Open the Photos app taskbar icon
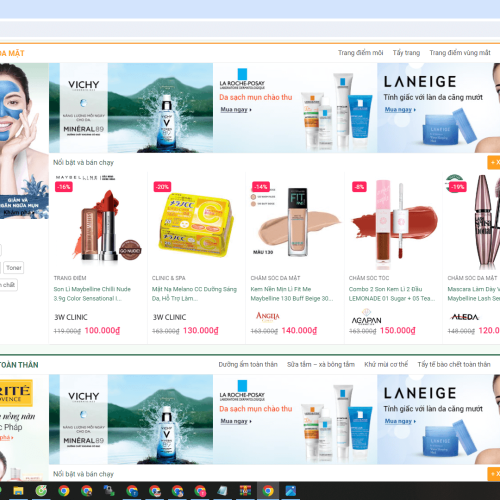The image size is (500, 500). coord(291,491)
